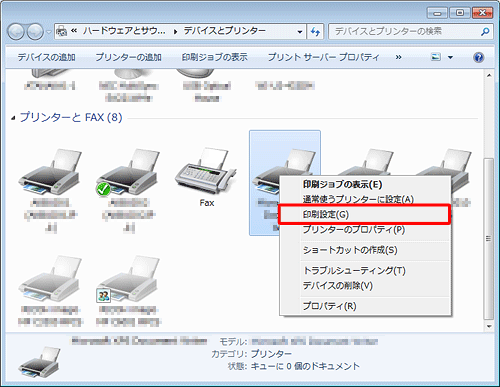This screenshot has width=500, height=387.
Task: Click the ハードウェアとサウ... breadcrumb segment
Action: click(124, 31)
